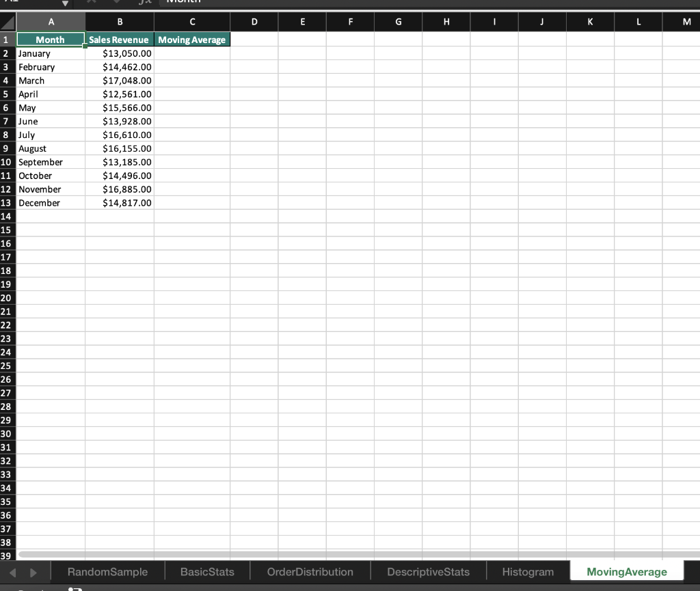
Task: Select column B header
Action: pyautogui.click(x=120, y=21)
